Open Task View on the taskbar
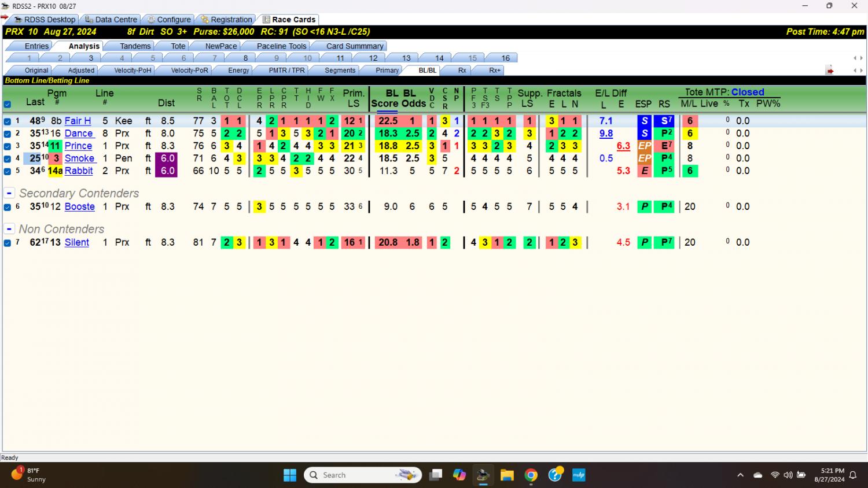 click(x=436, y=475)
